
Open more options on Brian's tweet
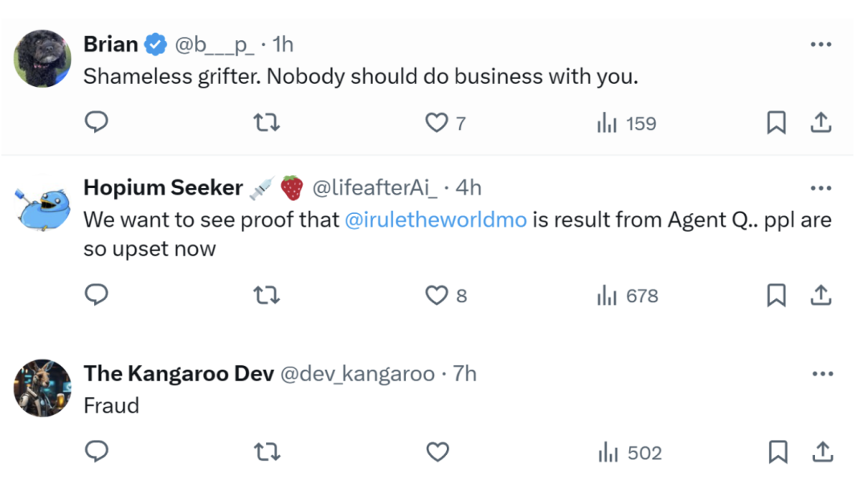pyautogui.click(x=821, y=44)
